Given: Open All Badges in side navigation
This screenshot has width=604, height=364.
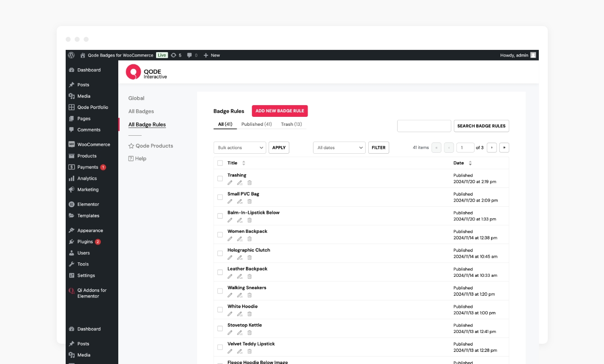Looking at the screenshot, I should pos(141,111).
